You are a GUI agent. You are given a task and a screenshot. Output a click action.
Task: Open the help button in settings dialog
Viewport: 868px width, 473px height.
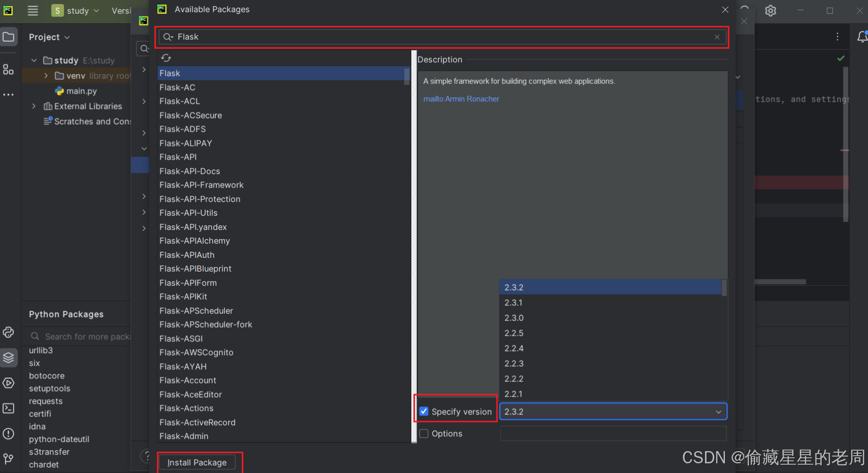pyautogui.click(x=146, y=456)
